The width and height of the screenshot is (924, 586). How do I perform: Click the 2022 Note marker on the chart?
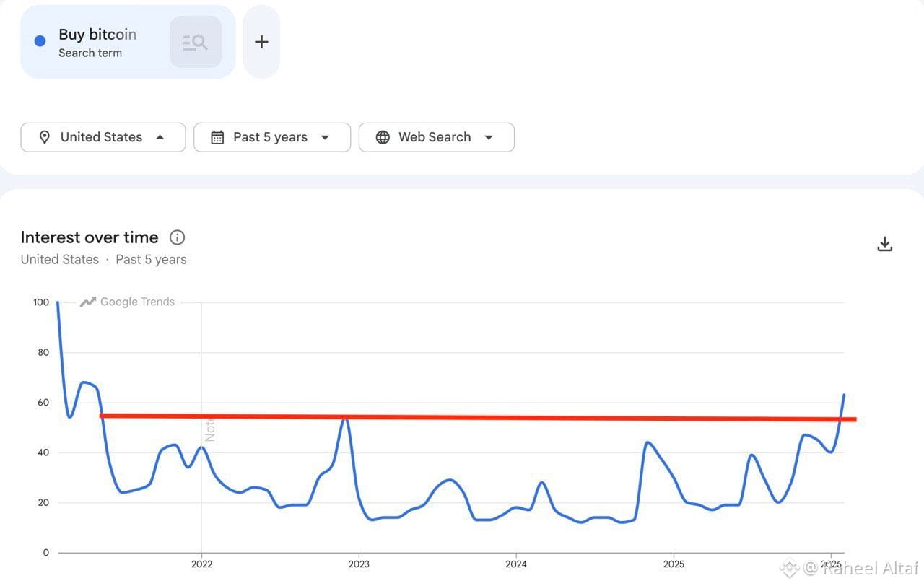(210, 430)
